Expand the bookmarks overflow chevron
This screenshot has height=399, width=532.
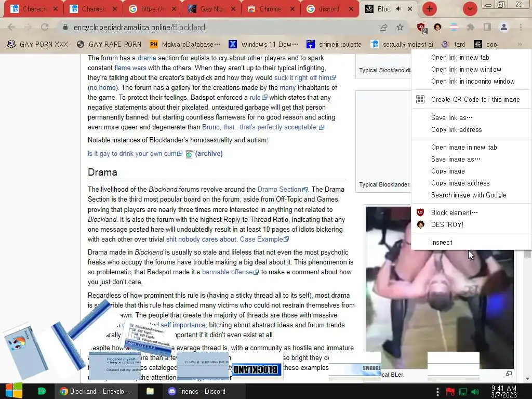[x=520, y=44]
